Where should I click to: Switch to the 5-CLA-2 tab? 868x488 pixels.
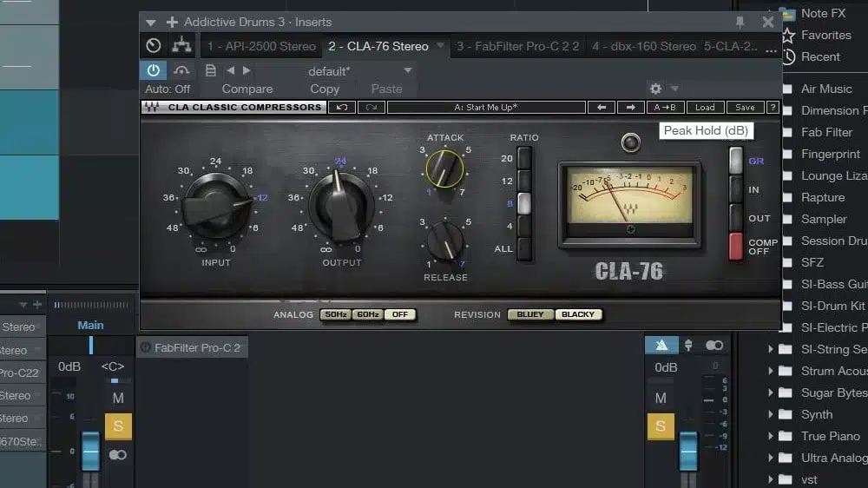coord(731,47)
